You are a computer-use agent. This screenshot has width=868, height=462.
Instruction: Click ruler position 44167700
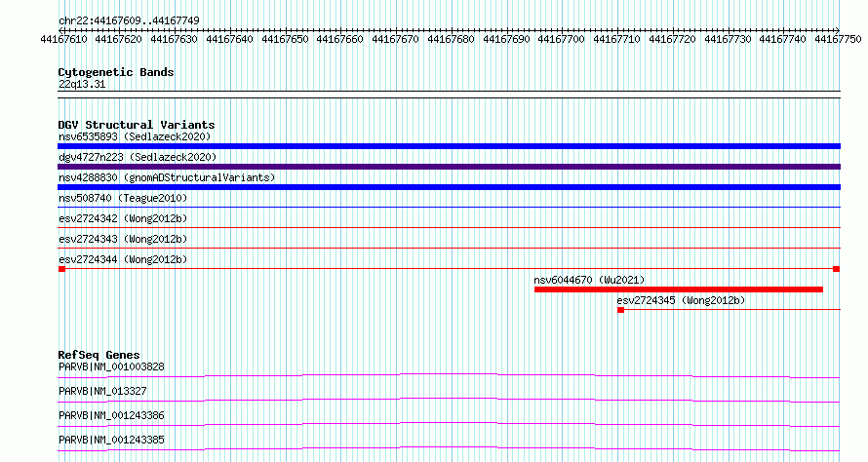562,39
